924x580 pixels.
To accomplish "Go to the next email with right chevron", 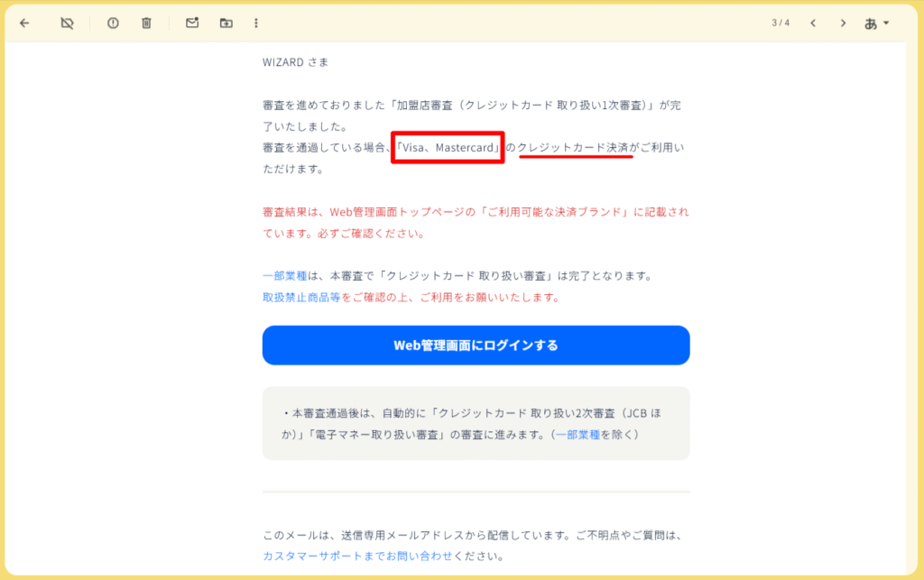I will [844, 23].
